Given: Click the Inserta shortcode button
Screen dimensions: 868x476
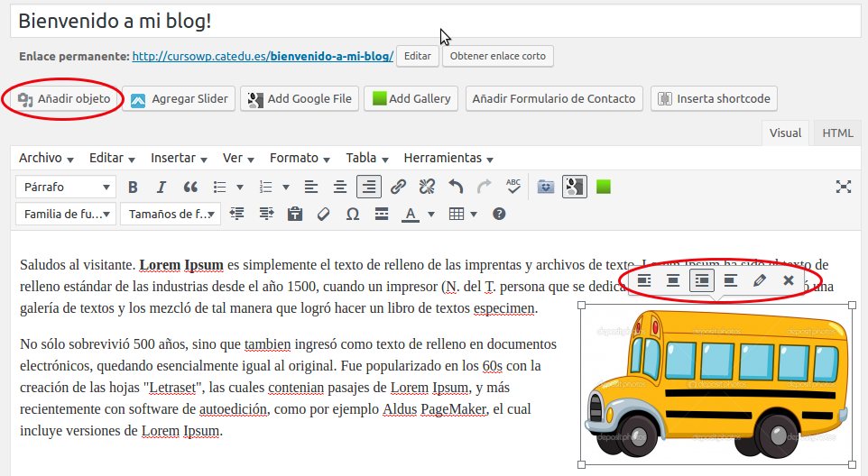Looking at the screenshot, I should (x=714, y=99).
